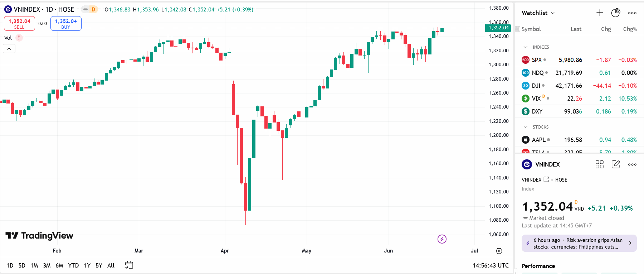Click the edit note icon beside VNINDEX
This screenshot has width=644, height=274.
tap(616, 164)
